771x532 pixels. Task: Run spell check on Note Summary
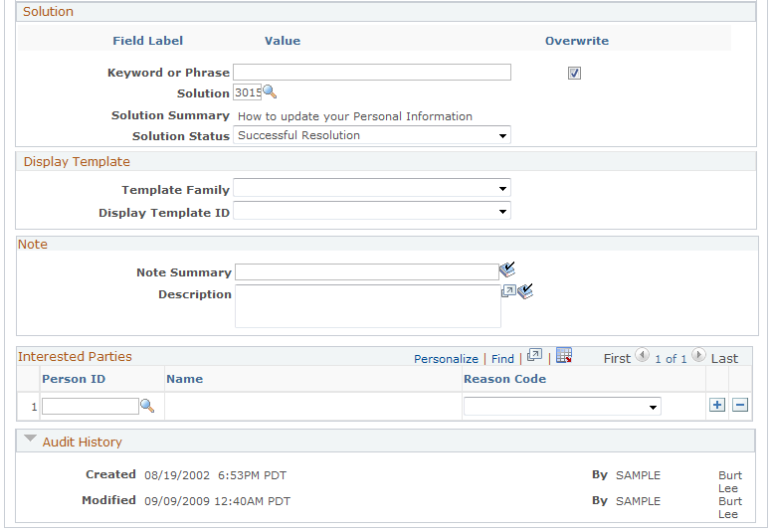[507, 269]
